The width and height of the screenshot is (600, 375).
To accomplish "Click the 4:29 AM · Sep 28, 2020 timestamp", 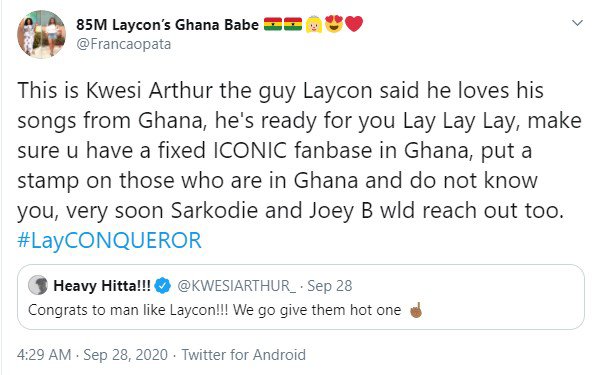I will 92,355.
